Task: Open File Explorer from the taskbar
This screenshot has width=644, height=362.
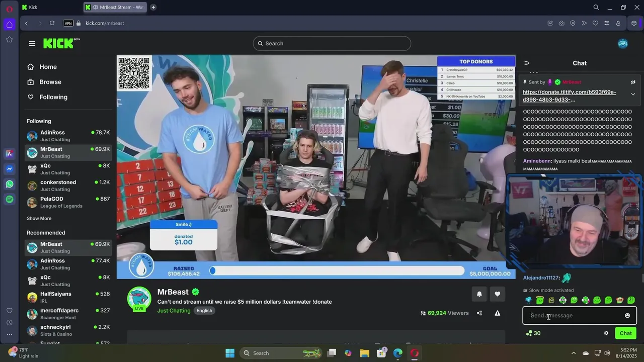Action: [364, 353]
